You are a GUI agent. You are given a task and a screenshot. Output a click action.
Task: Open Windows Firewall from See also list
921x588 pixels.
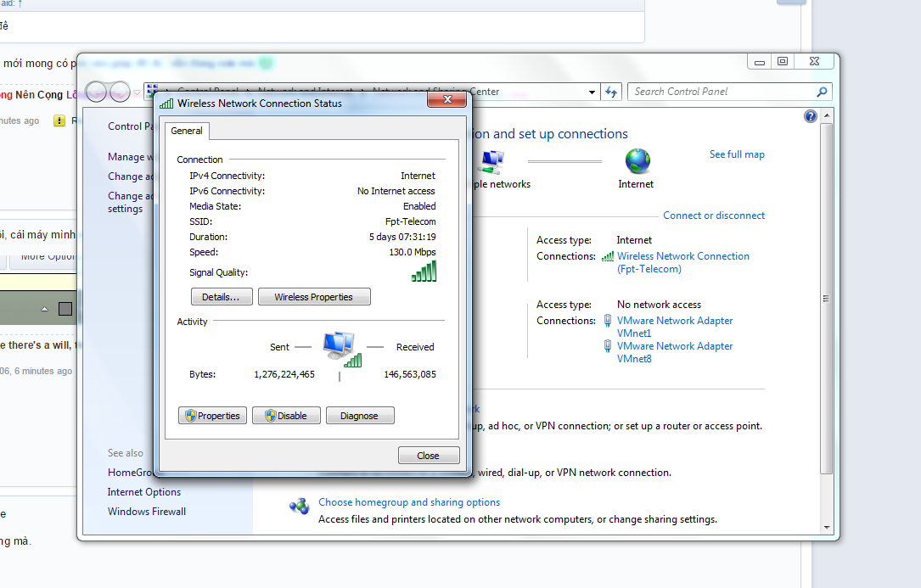pyautogui.click(x=146, y=512)
